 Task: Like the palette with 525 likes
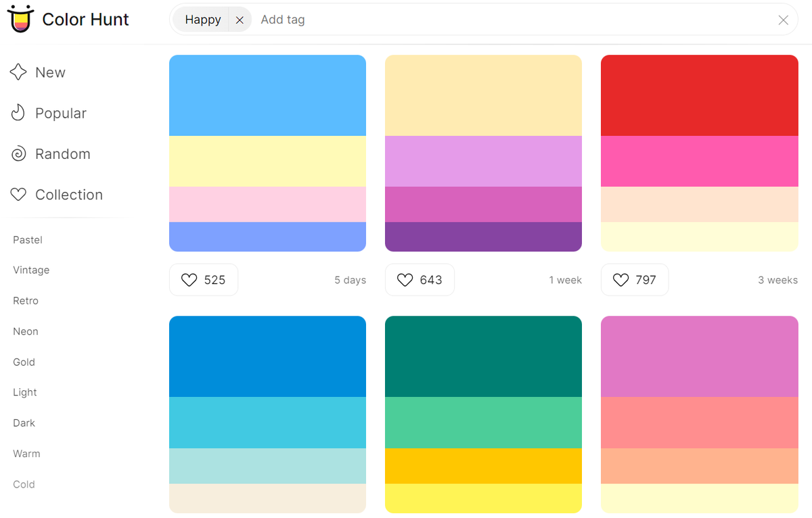click(203, 279)
